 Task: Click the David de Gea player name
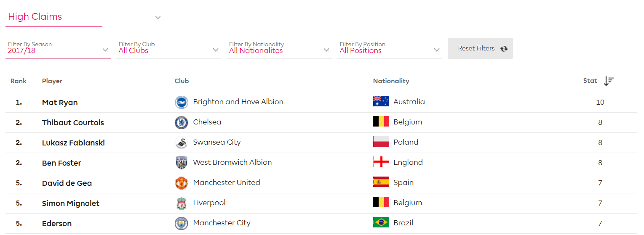67,183
